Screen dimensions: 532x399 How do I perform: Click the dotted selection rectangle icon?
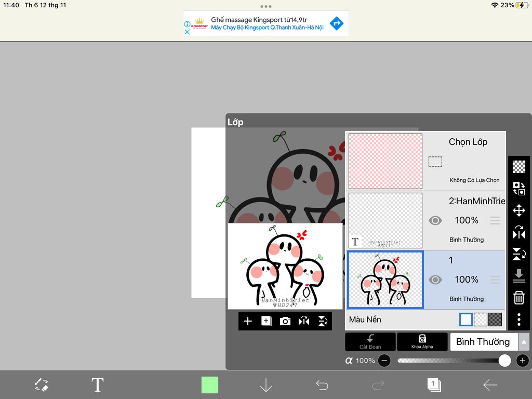435,162
